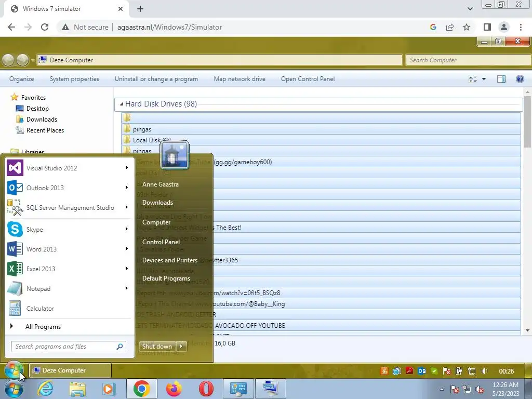The height and width of the screenshot is (399, 532).
Task: Show hidden icons arrow in Windows tray
Action: tap(442, 390)
